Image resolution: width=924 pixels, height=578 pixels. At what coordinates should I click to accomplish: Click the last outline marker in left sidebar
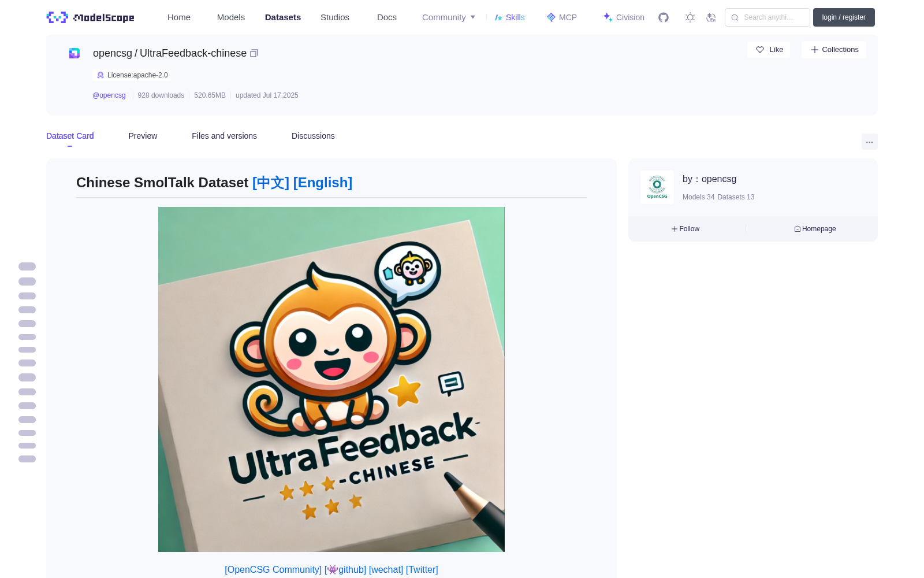[x=27, y=459]
